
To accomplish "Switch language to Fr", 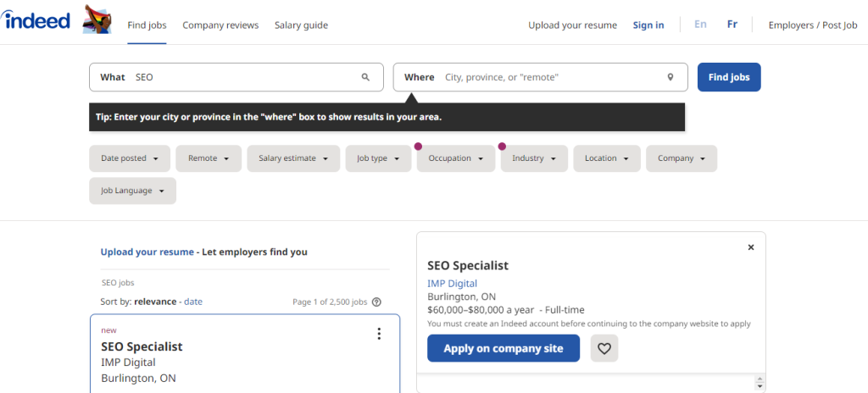I will [732, 25].
